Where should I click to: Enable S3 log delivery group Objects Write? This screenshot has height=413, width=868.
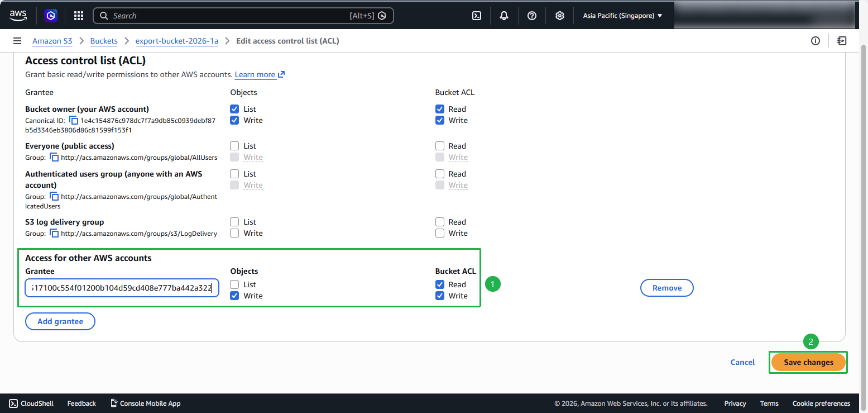point(234,233)
